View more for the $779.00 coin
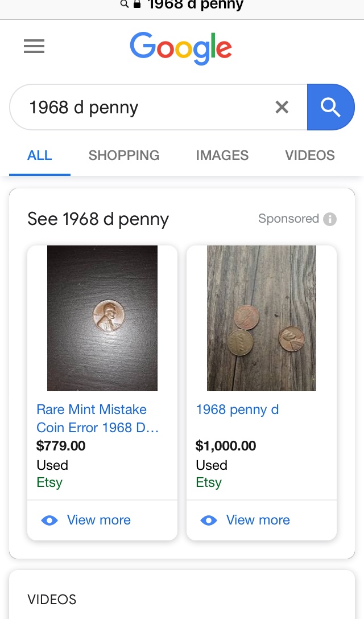The image size is (364, 619). (98, 520)
